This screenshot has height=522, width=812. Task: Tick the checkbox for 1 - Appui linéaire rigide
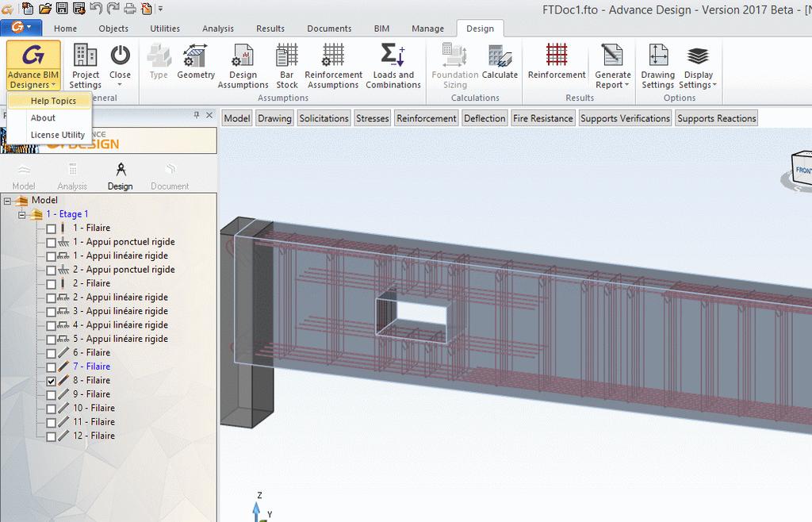[x=51, y=256]
